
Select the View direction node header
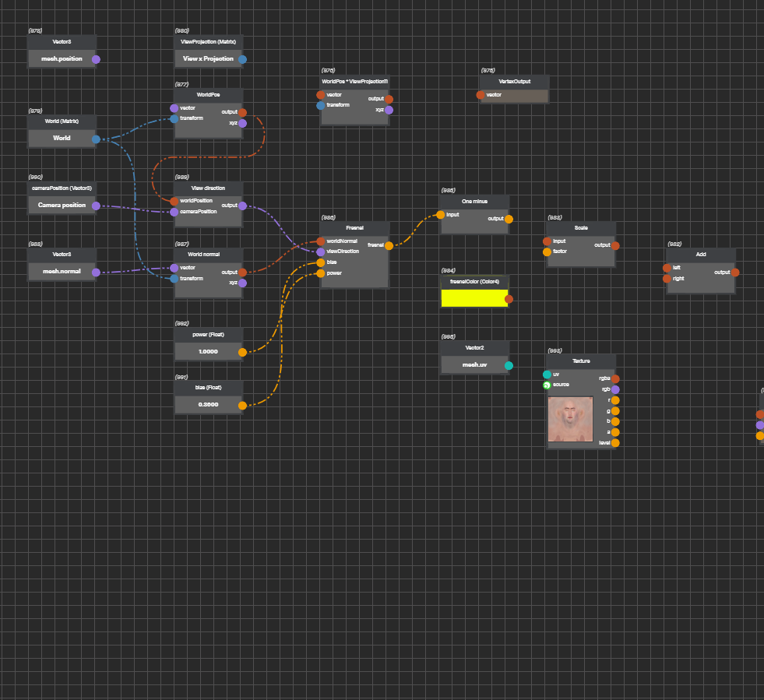point(208,188)
